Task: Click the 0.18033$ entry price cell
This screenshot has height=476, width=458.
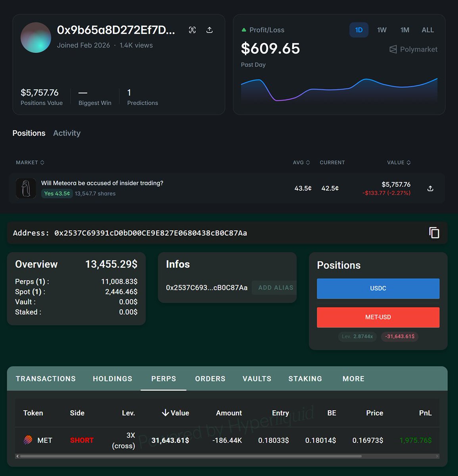Action: (x=274, y=440)
